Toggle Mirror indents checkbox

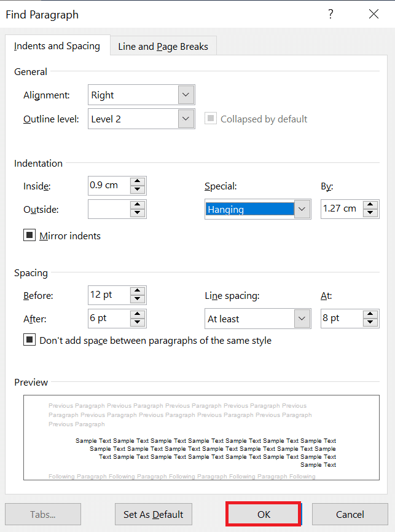pos(29,235)
